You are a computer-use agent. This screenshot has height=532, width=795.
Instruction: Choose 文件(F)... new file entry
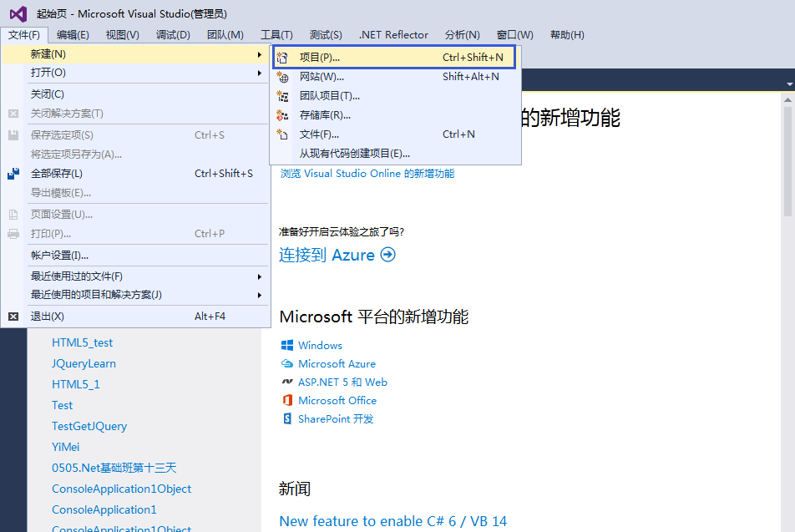click(x=396, y=134)
